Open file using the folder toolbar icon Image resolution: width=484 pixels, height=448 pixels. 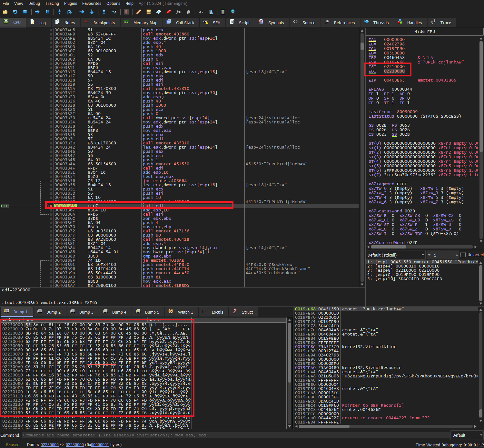coord(5,12)
